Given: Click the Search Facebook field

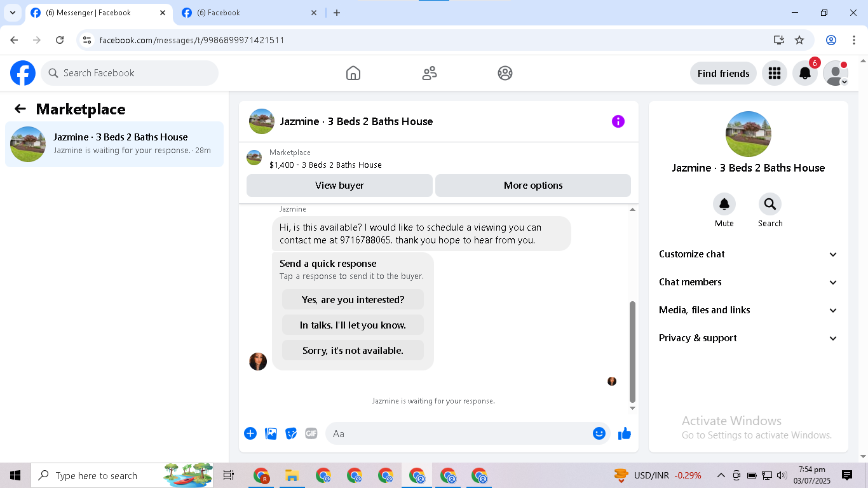Looking at the screenshot, I should (130, 73).
